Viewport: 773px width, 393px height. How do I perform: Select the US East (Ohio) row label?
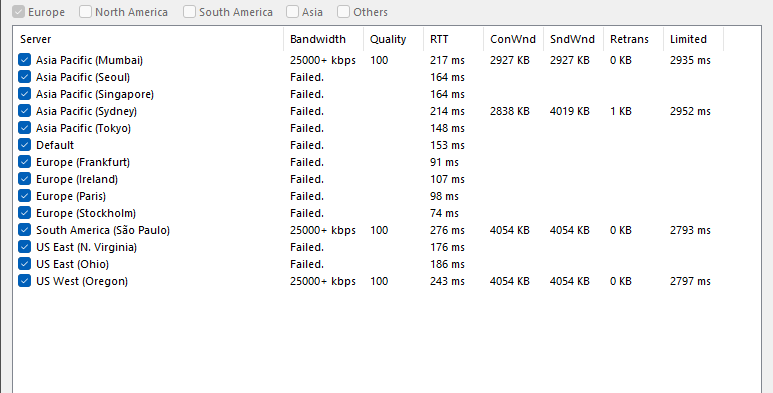coord(72,264)
